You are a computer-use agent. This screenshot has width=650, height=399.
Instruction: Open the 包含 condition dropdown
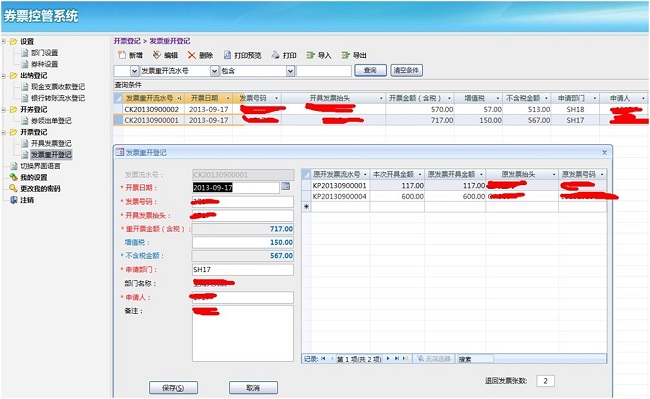291,71
